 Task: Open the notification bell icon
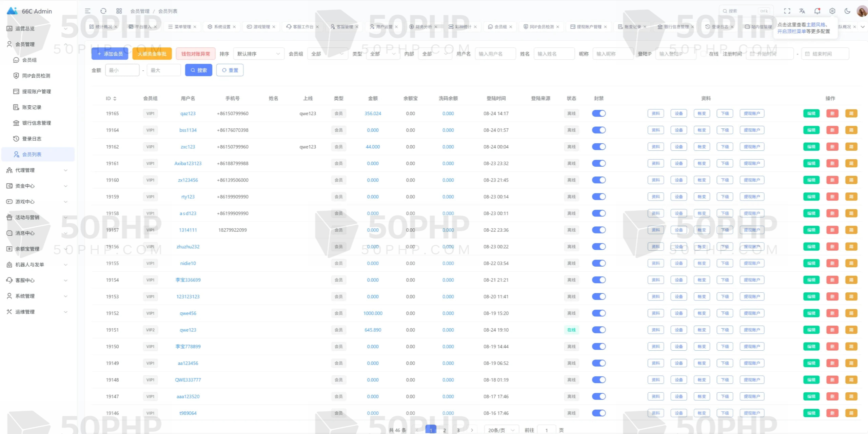pyautogui.click(x=817, y=11)
